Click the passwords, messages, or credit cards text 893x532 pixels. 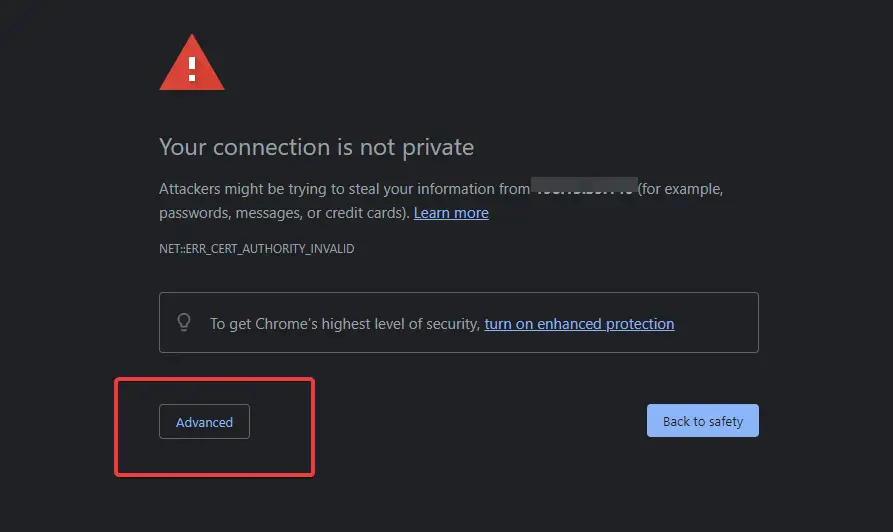[284, 213]
